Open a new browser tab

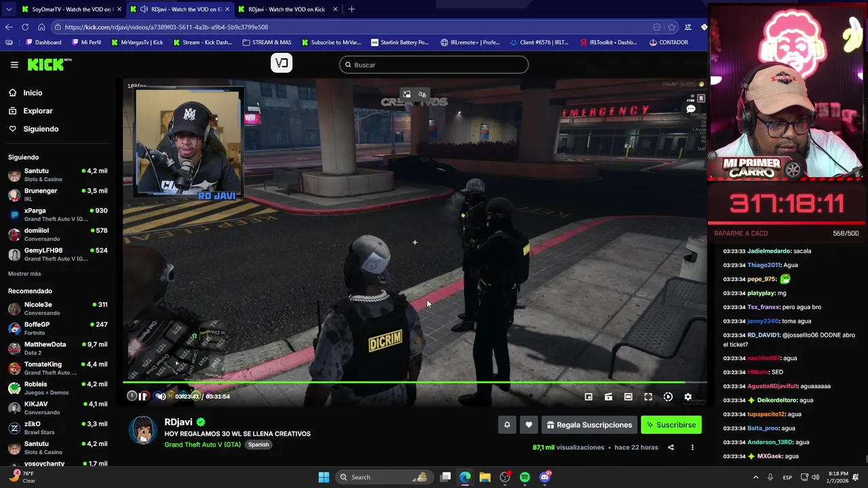[351, 9]
